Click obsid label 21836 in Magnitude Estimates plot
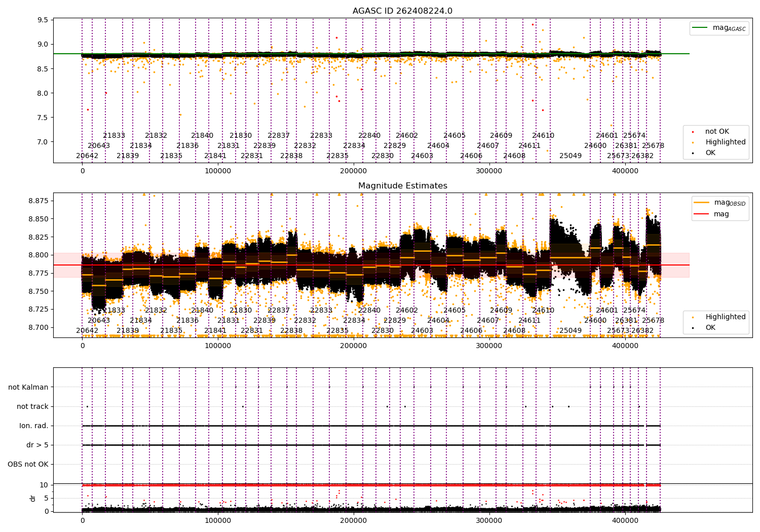 point(187,321)
